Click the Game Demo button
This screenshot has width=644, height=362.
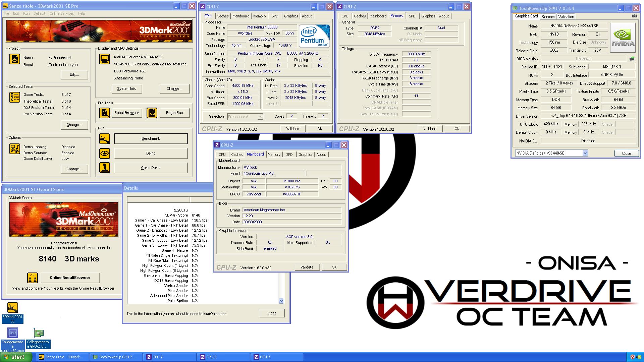click(151, 168)
